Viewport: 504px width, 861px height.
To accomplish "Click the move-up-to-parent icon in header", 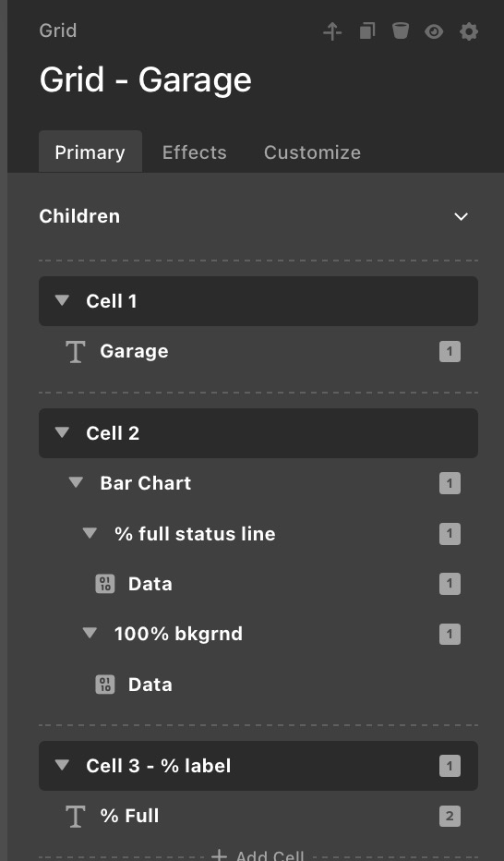I will click(x=332, y=31).
